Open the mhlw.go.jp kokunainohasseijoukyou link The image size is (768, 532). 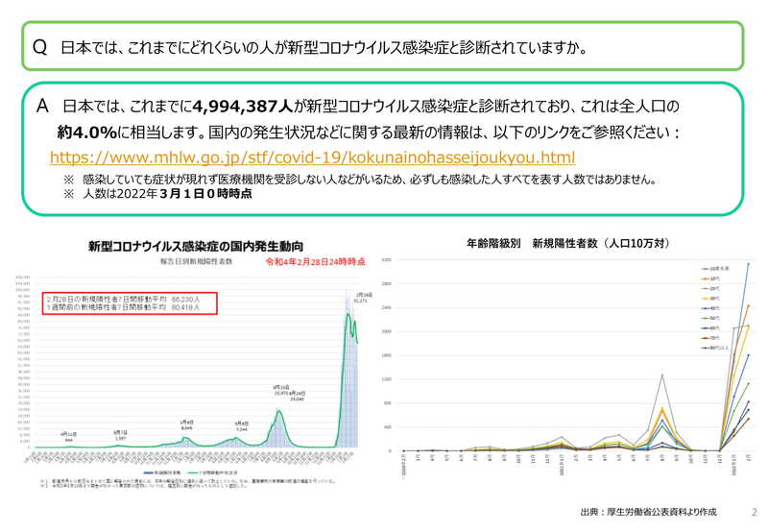tap(312, 157)
